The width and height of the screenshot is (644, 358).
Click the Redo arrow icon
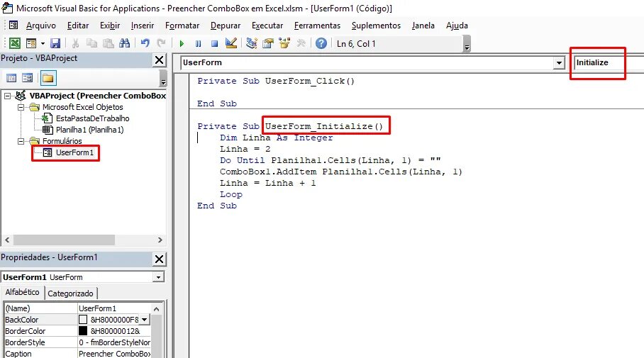[x=162, y=43]
